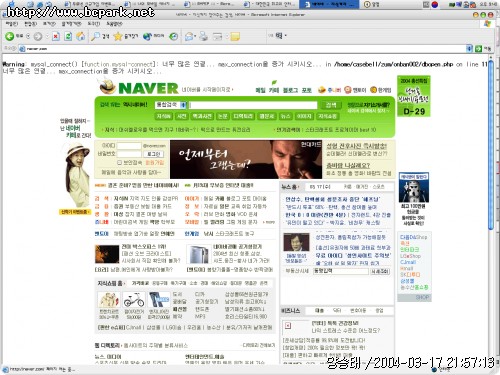Select the 지식쇼핑 search tab button
Screen dimensions: 500x375
[327, 116]
